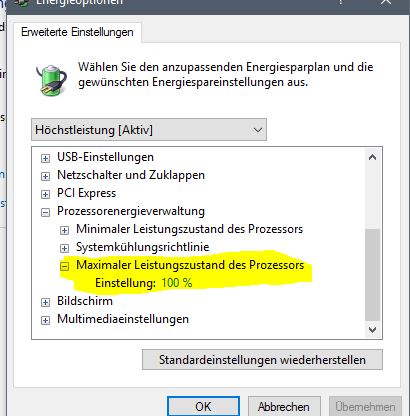Viewport: 410px width, 416px height.
Task: Expand the USB-Einstellungen tree node
Action: tap(45, 158)
